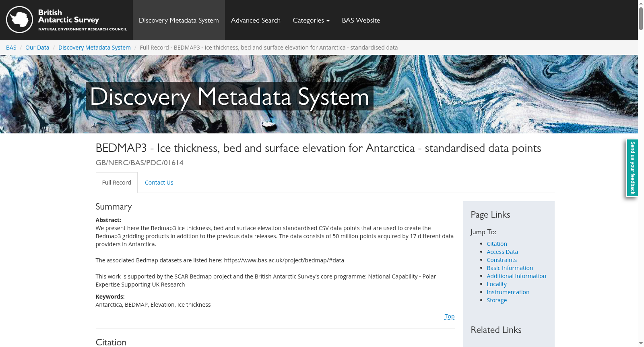Switch to the Contact Us tab
This screenshot has width=644, height=347.
pos(159,183)
